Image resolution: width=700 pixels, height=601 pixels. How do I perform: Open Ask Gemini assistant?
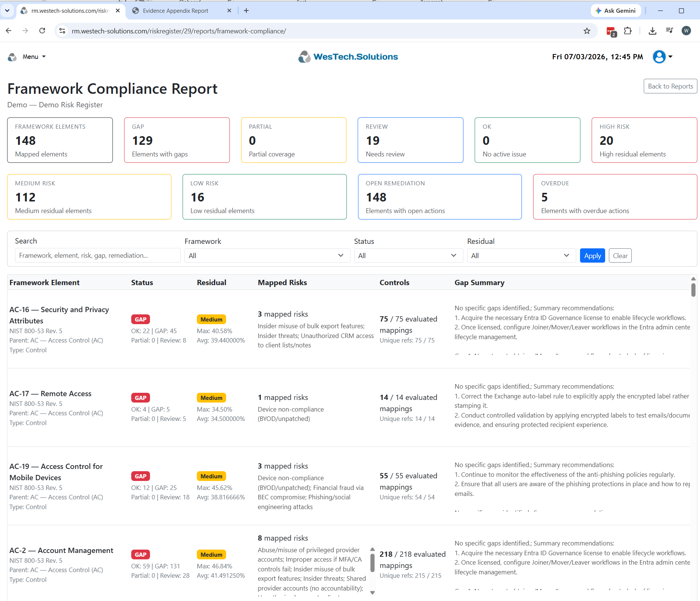(616, 11)
